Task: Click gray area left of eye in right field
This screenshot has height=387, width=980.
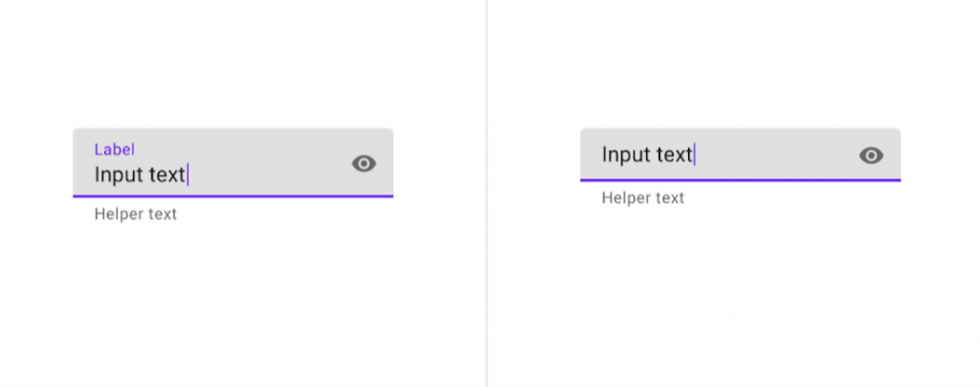Action: 777,155
